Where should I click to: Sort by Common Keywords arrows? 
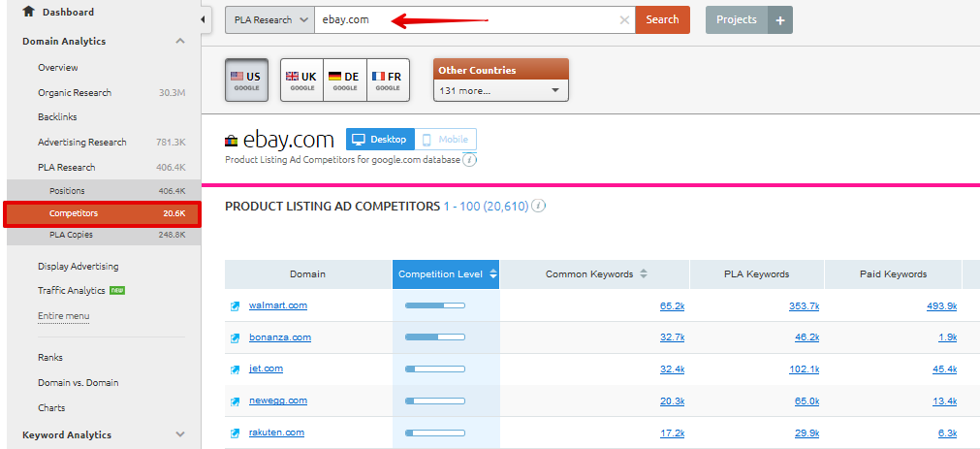click(644, 273)
